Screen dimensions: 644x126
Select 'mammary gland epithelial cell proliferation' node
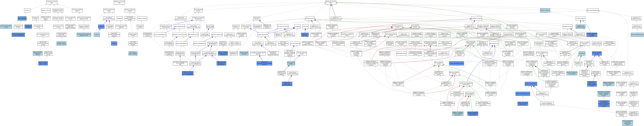point(221,63)
